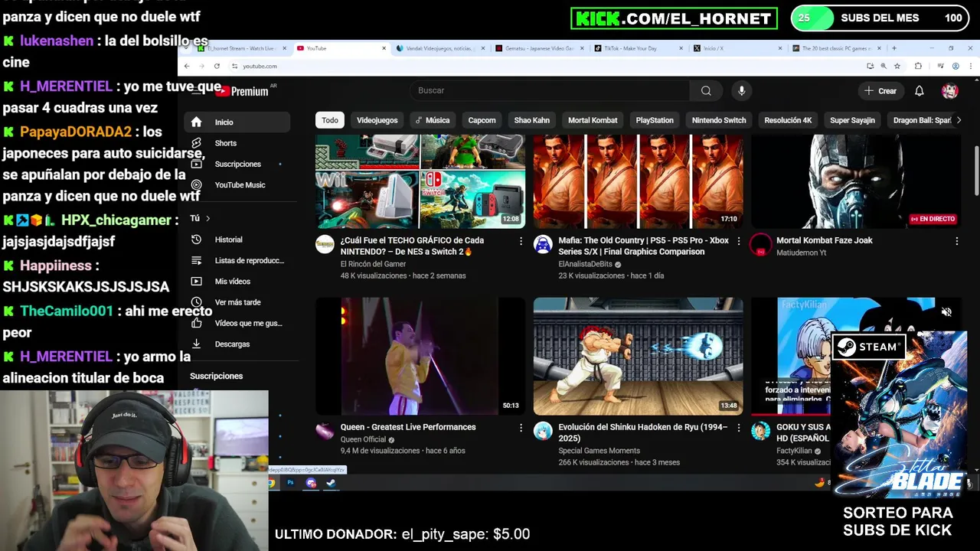Image resolution: width=980 pixels, height=551 pixels.
Task: Open the Mafia graphics comparison thumbnail
Action: pos(638,181)
